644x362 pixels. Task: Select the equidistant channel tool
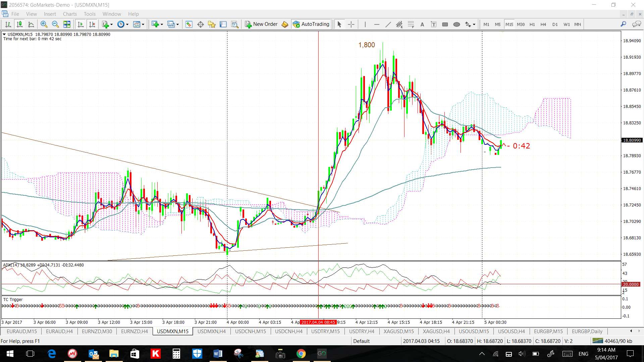pyautogui.click(x=399, y=24)
